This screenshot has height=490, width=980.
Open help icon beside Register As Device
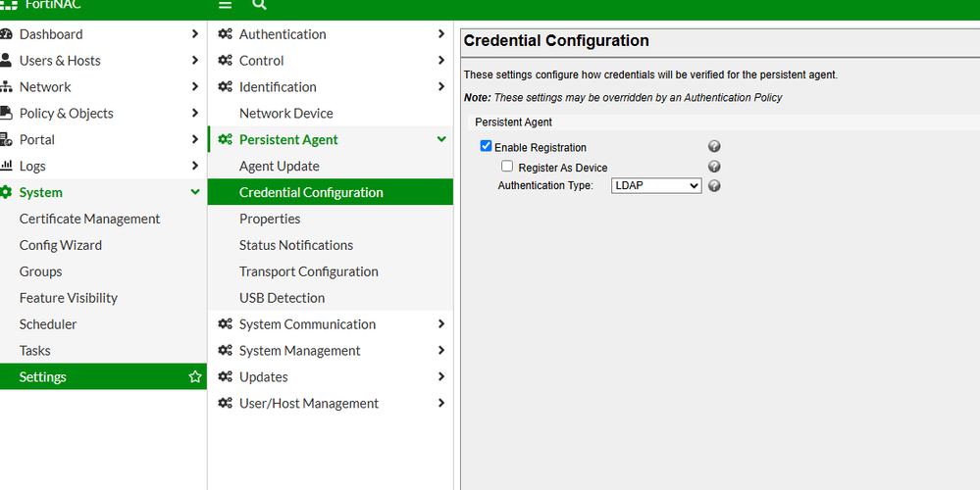click(x=714, y=167)
